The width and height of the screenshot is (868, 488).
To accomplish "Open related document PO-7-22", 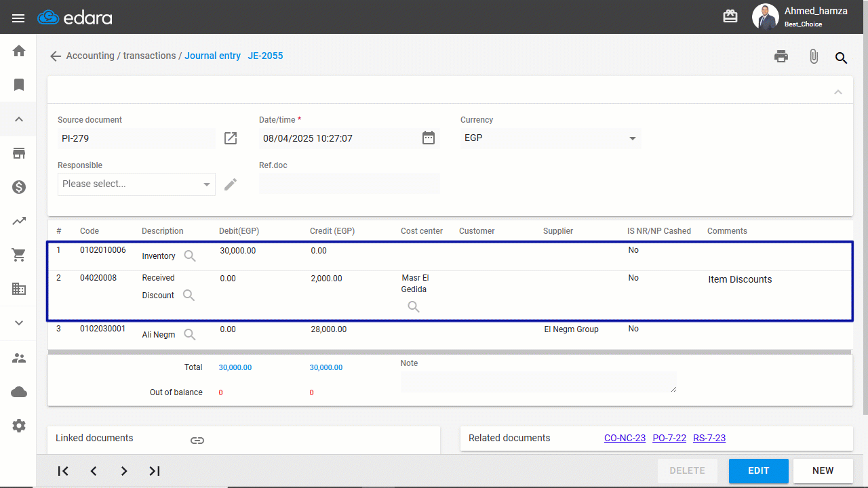I will 669,439.
